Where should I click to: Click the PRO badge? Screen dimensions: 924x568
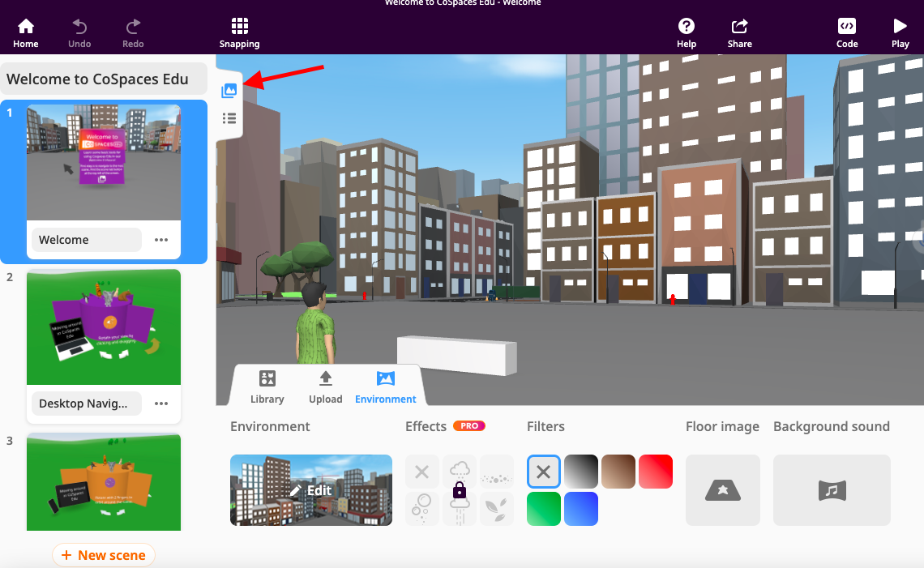pyautogui.click(x=469, y=426)
